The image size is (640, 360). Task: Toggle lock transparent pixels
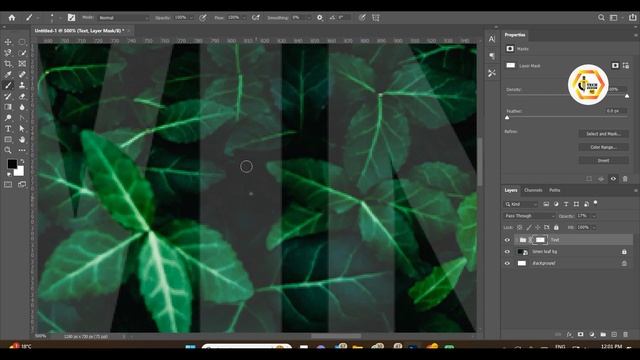520,227
